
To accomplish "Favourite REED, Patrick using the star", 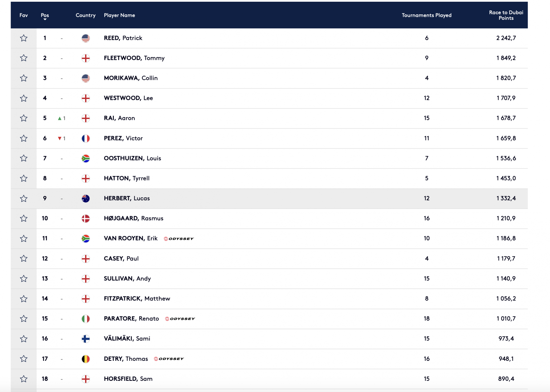I will [x=23, y=38].
